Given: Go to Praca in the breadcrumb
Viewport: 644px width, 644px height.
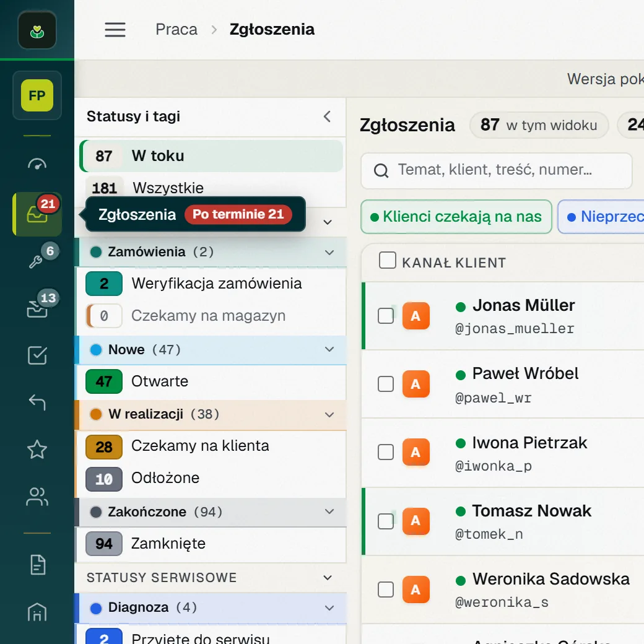Looking at the screenshot, I should 176,30.
